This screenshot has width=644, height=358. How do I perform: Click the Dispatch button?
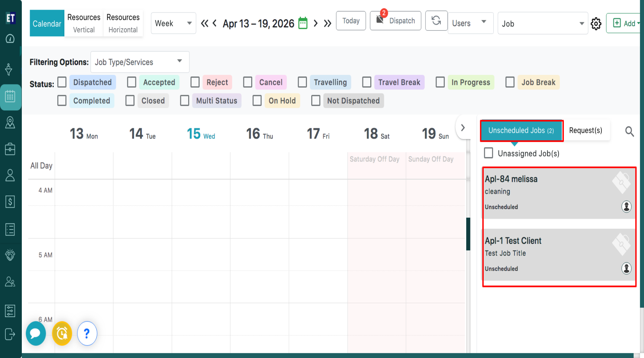tap(395, 21)
